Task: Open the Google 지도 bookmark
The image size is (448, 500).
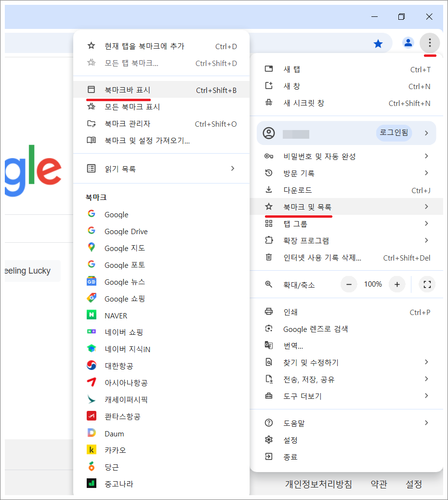Action: click(125, 248)
